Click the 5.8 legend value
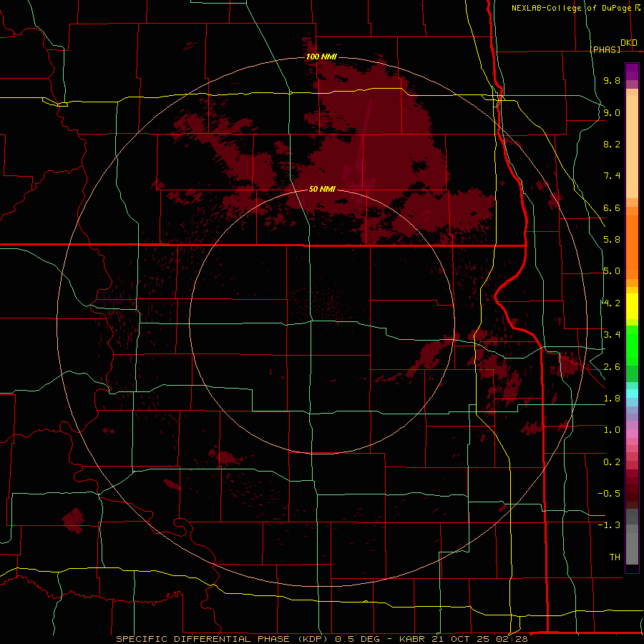Viewport: 644px width, 644px height. click(x=612, y=240)
